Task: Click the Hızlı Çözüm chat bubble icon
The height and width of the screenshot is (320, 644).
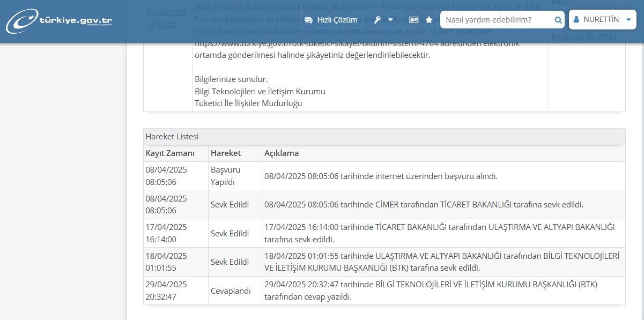Action: click(308, 20)
